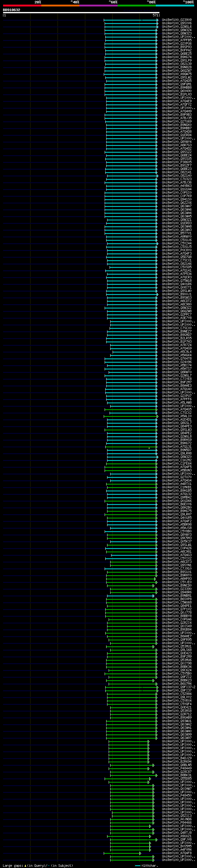Click the cyan alignment bar for UniRef100_O23909
This screenshot has width=197, height=868.
[131, 20]
